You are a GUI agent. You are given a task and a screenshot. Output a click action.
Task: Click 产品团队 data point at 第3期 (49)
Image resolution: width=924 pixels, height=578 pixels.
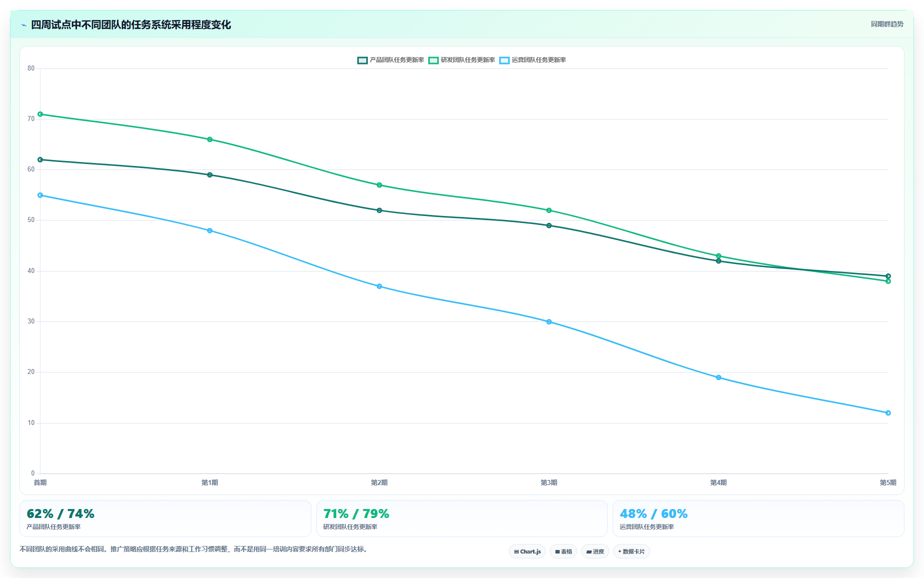[x=549, y=225]
